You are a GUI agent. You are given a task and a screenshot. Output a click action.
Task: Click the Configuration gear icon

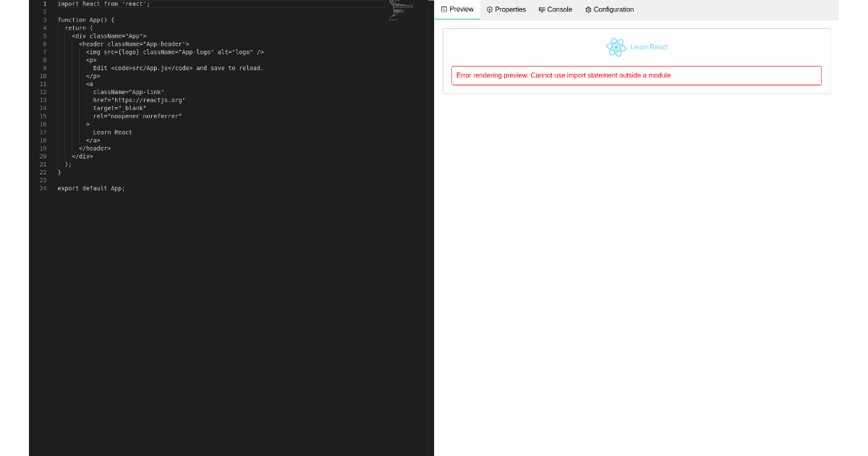588,9
